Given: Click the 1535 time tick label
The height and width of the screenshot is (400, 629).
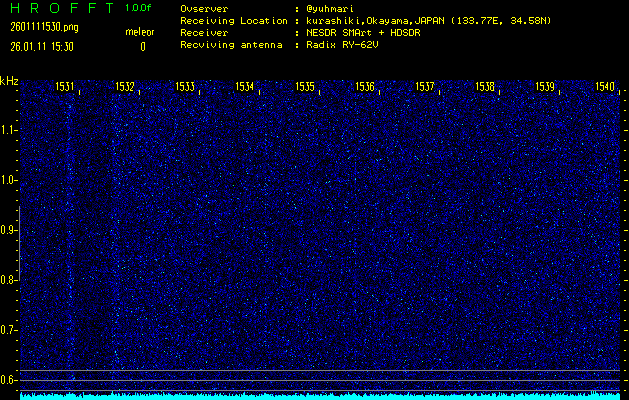Looking at the screenshot, I should [305, 88].
